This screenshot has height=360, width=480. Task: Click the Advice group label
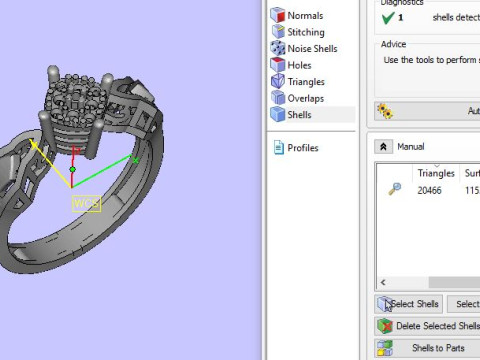tap(393, 44)
